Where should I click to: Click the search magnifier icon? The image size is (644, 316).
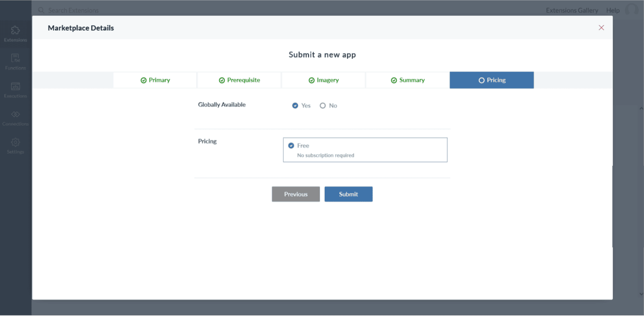pos(41,10)
